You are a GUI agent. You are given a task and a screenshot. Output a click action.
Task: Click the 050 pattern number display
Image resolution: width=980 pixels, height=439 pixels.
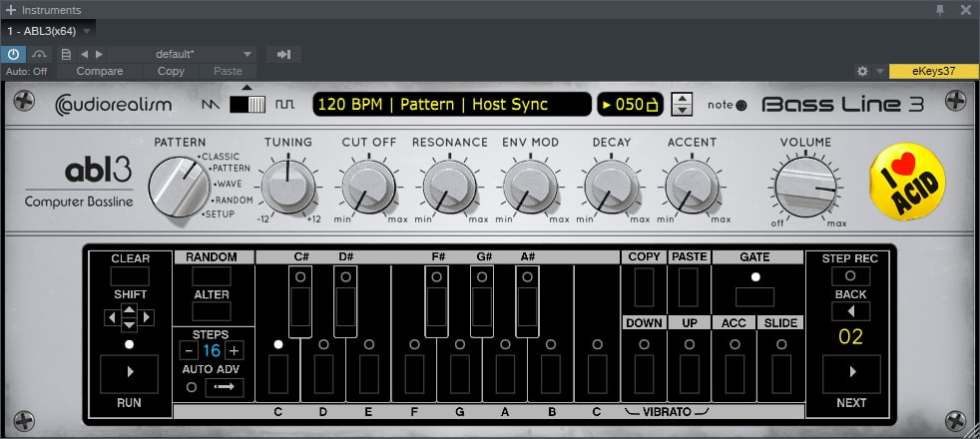[x=632, y=105]
